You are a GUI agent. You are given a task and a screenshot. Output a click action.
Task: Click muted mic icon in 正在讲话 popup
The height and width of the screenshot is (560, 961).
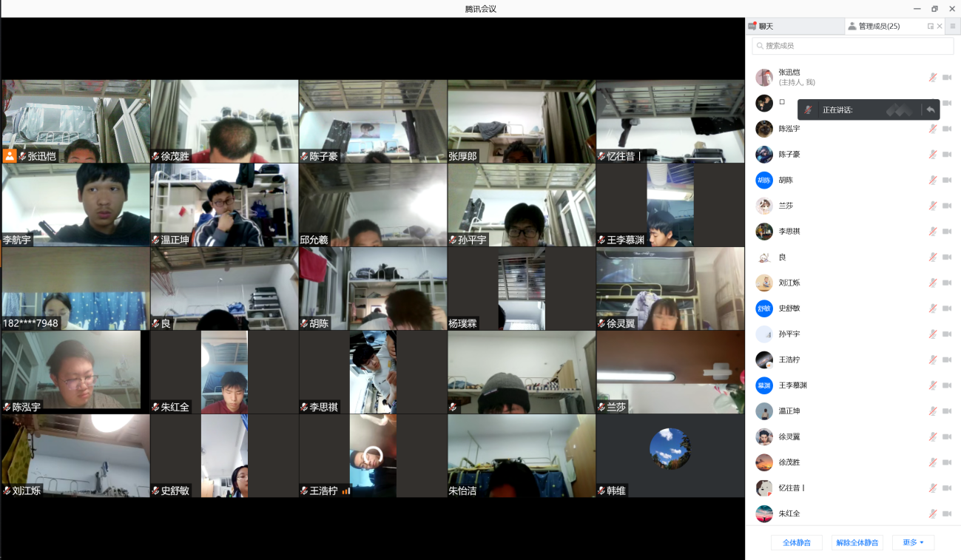(809, 110)
